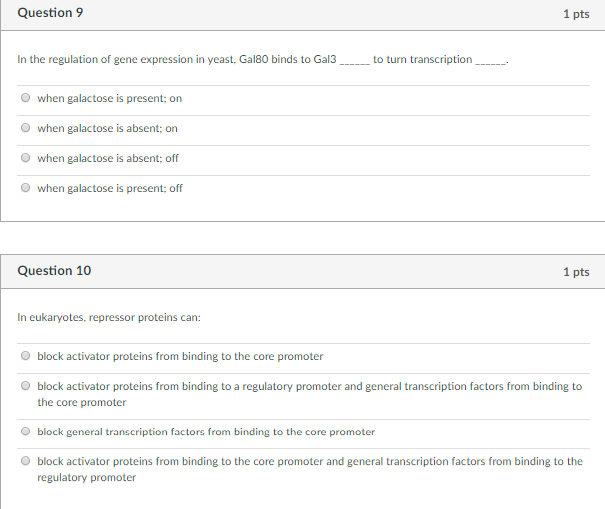Click answer text "when galactose is absent; on"
The width and height of the screenshot is (605, 509).
point(107,129)
